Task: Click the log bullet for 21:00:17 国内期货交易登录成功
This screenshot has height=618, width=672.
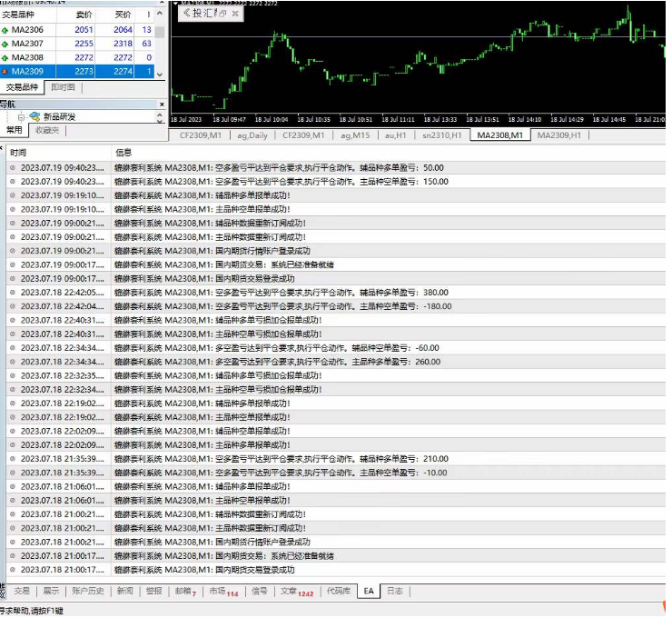Action: point(13,570)
